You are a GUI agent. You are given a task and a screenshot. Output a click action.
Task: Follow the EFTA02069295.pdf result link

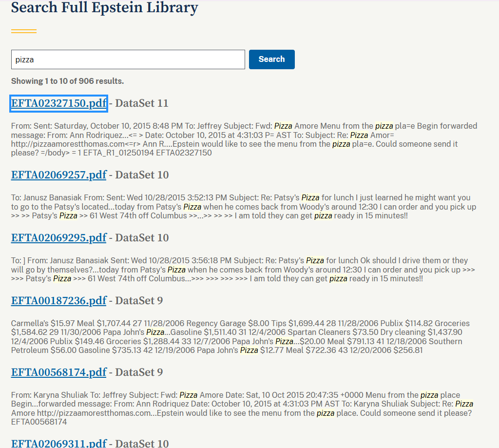pos(58,238)
